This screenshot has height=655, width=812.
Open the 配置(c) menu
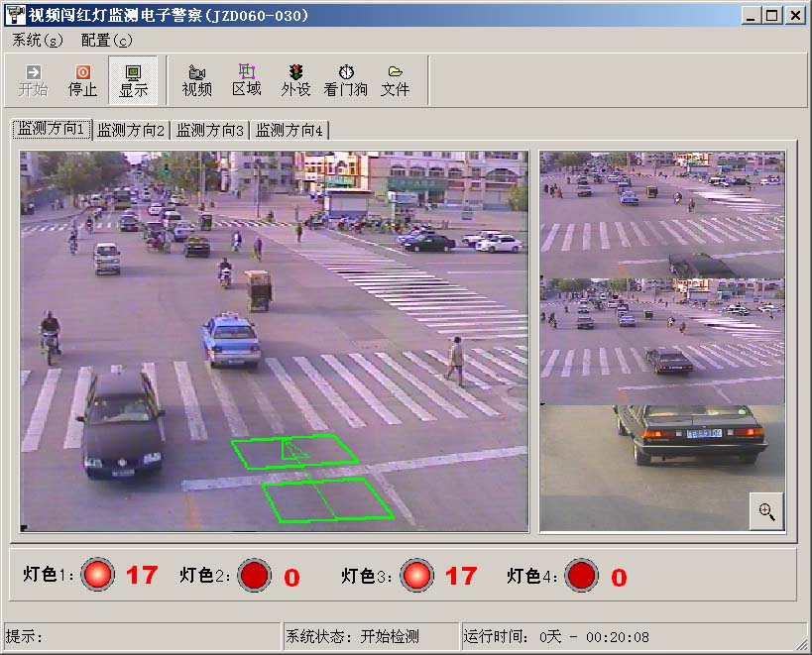pyautogui.click(x=107, y=40)
